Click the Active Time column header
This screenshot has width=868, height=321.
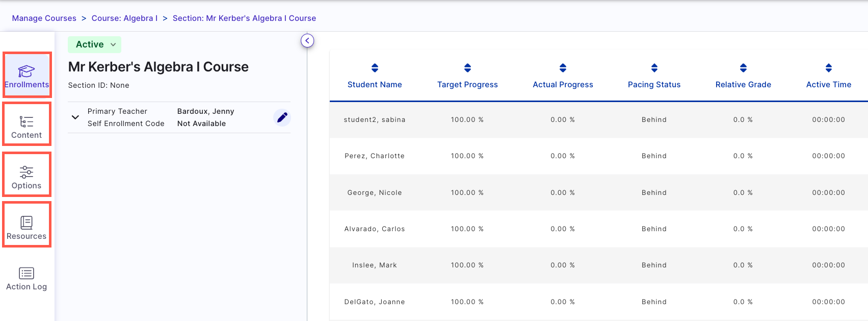coord(829,85)
